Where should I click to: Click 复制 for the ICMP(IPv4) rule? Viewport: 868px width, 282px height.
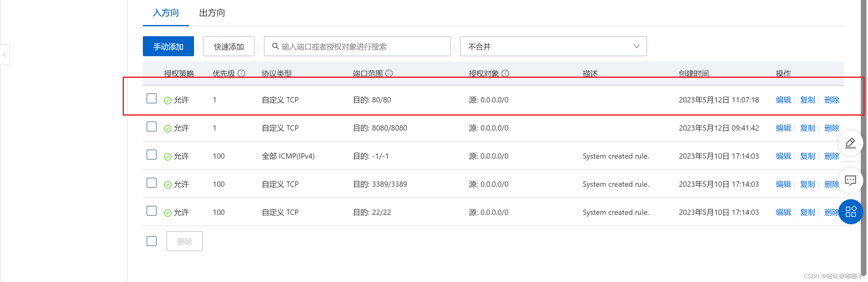click(x=807, y=156)
